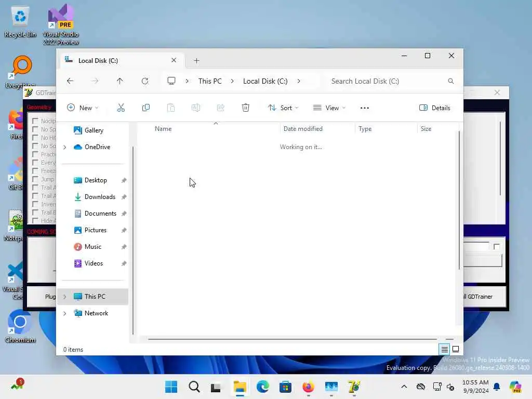Click the search magnifier icon in Explorer
Viewport: 532px width, 399px height.
[451, 81]
